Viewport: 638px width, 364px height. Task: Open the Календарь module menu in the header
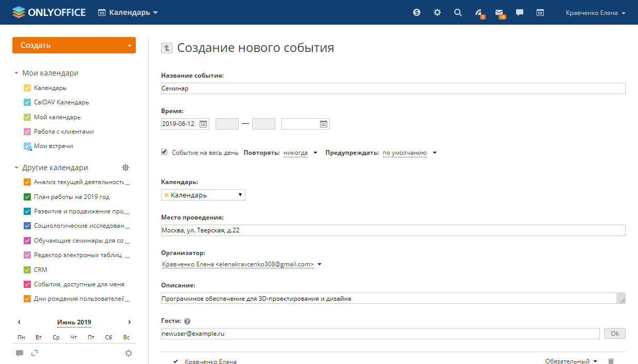(x=128, y=12)
